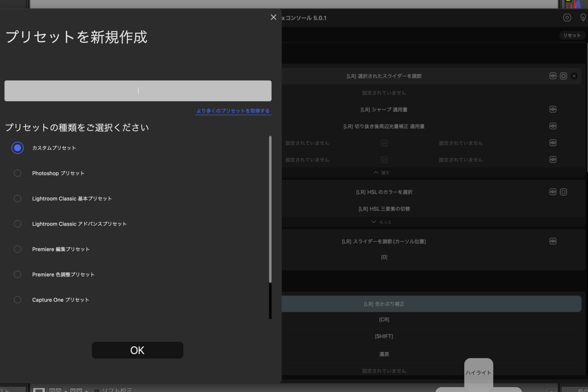Click 設定されていません under 選択されたスライダーを調節
Image resolution: width=588 pixels, height=392 pixels.
[x=384, y=93]
